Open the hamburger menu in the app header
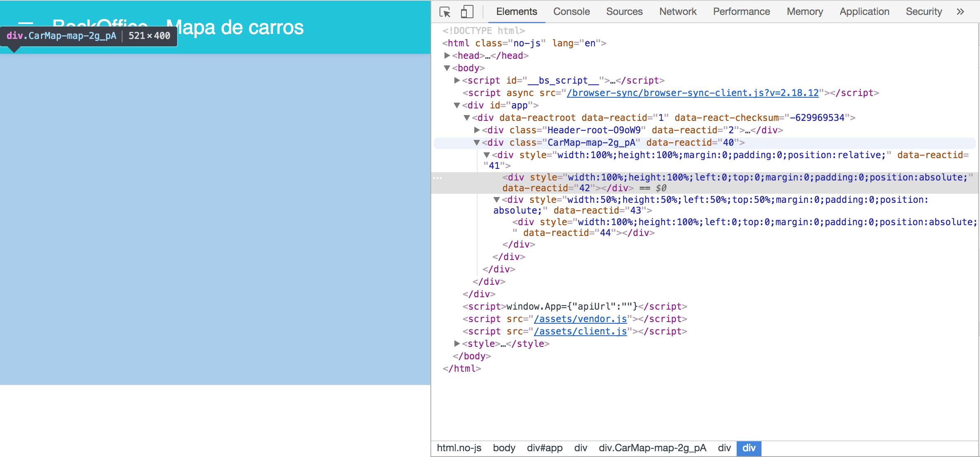Image resolution: width=980 pixels, height=457 pixels. pyautogui.click(x=26, y=23)
